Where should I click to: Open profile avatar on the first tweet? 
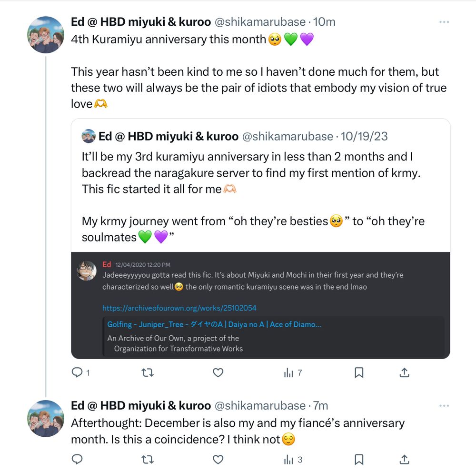pyautogui.click(x=46, y=35)
